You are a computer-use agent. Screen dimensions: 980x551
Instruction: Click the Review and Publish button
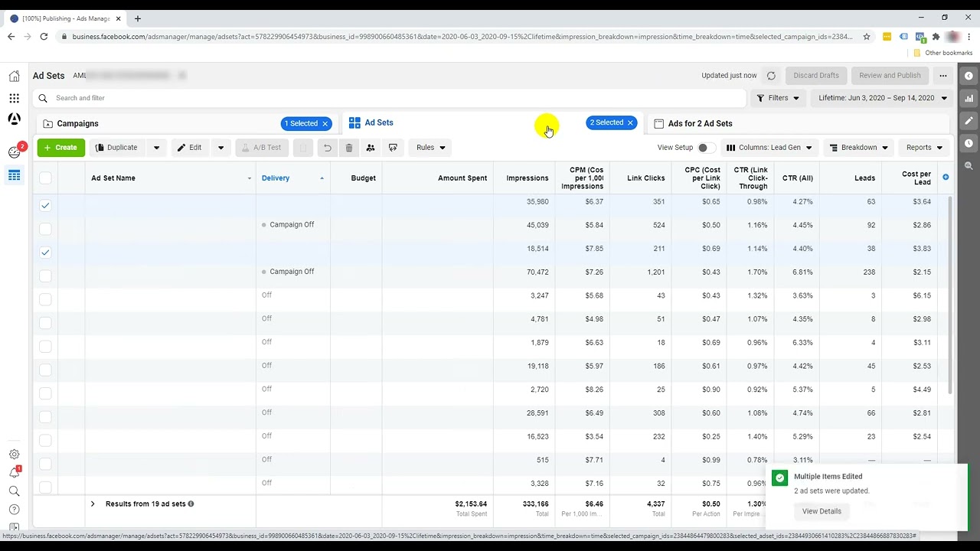point(890,76)
